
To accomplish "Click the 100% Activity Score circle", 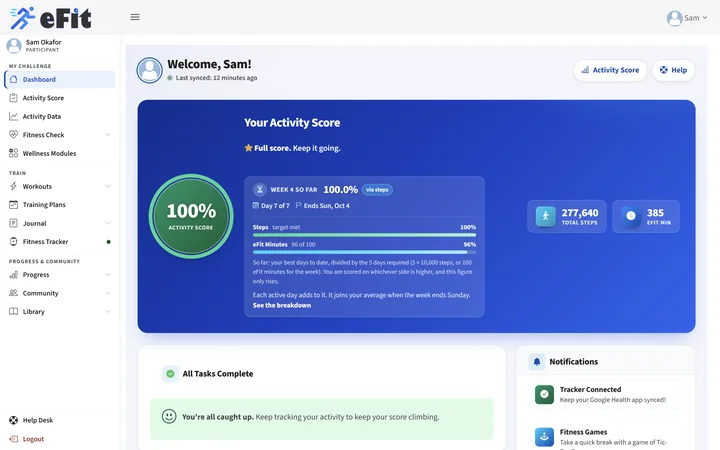I will pos(191,216).
